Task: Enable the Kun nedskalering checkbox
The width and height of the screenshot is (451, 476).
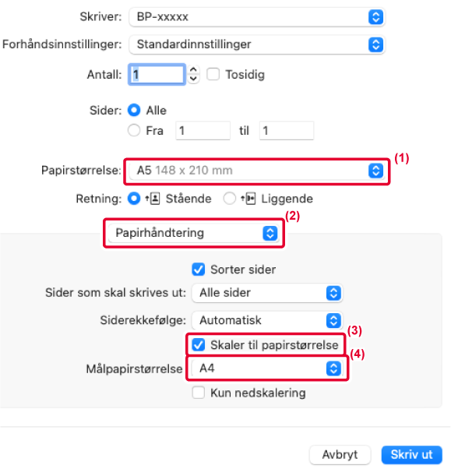Action: pyautogui.click(x=199, y=393)
